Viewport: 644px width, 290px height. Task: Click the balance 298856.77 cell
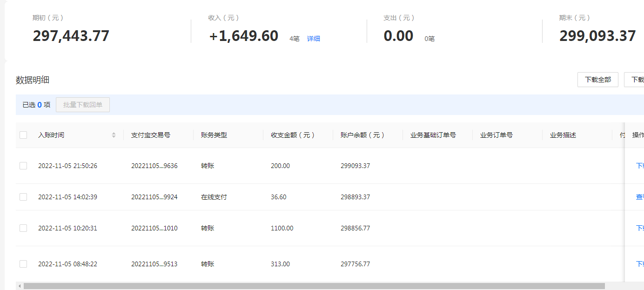(356, 228)
